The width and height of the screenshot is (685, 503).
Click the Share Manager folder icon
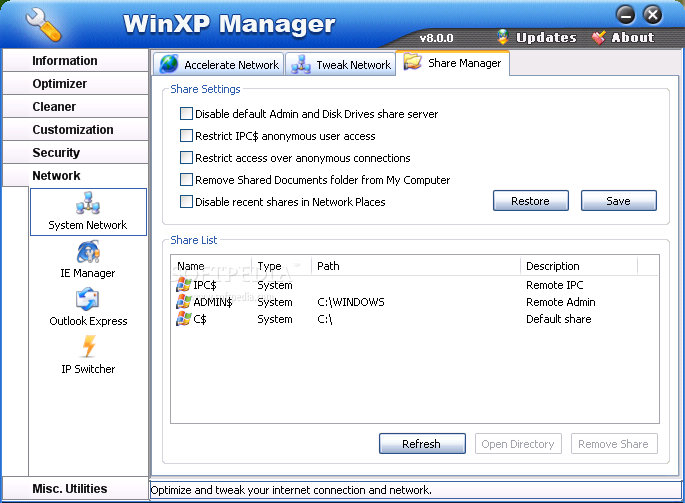click(412, 62)
